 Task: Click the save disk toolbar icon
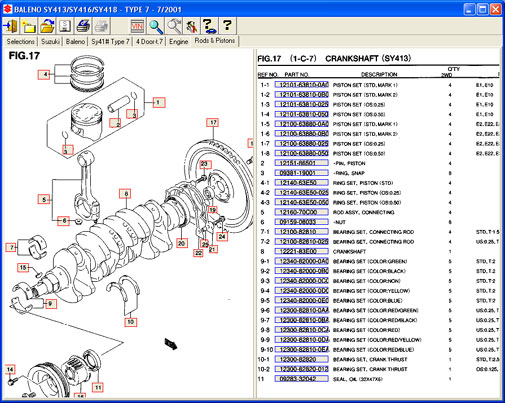65,26
